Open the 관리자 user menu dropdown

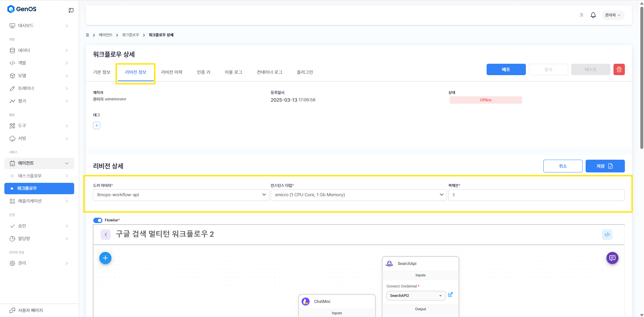click(x=612, y=15)
